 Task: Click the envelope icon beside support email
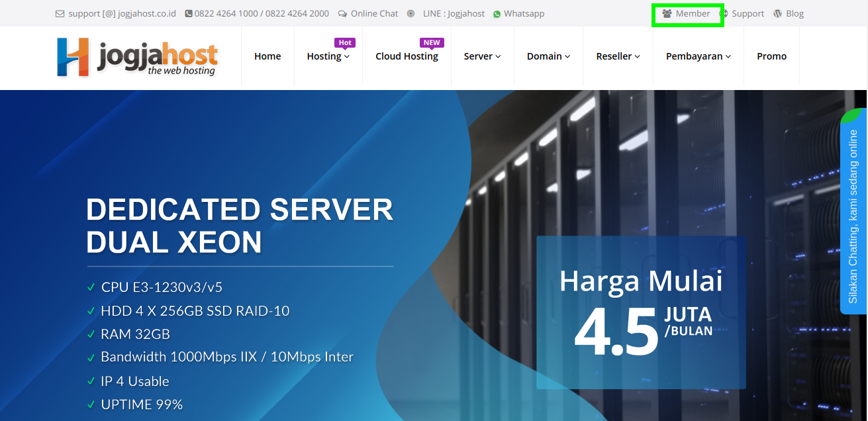pos(60,14)
